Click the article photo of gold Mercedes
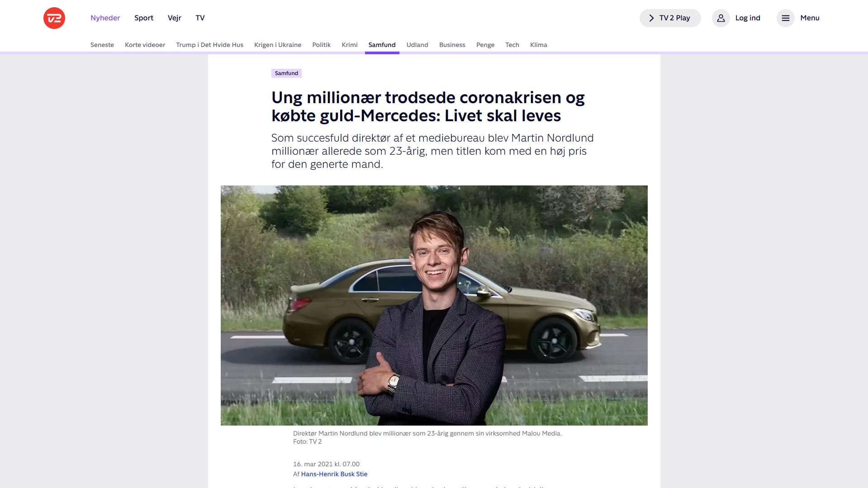This screenshot has height=488, width=868. pyautogui.click(x=434, y=305)
